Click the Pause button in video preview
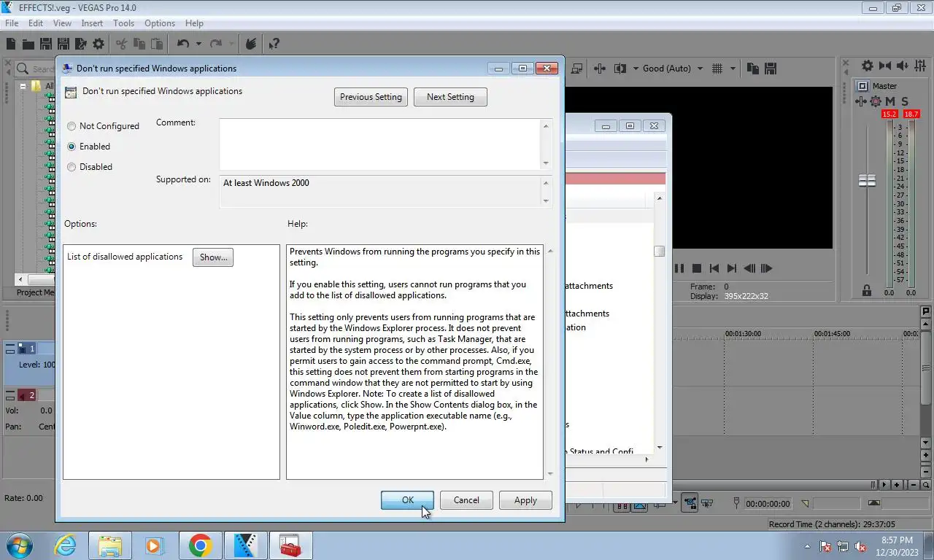The height and width of the screenshot is (560, 934). (679, 268)
